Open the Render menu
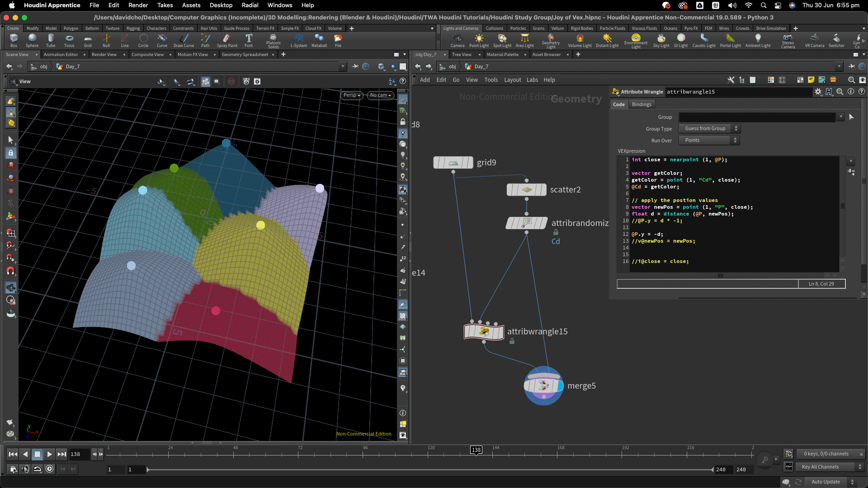The width and height of the screenshot is (868, 488). tap(138, 5)
